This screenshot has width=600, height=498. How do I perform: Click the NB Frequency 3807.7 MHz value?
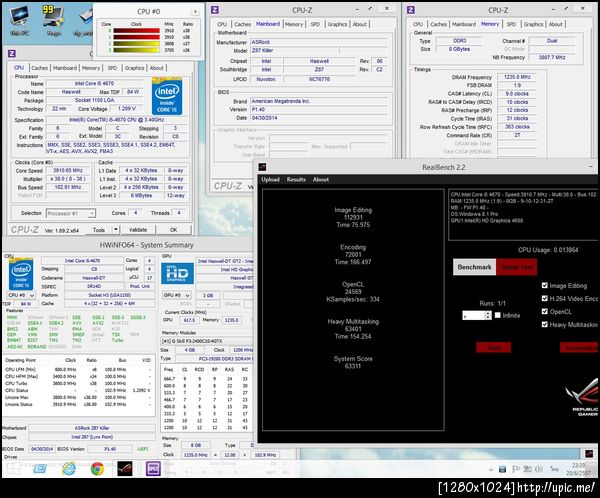click(x=552, y=57)
